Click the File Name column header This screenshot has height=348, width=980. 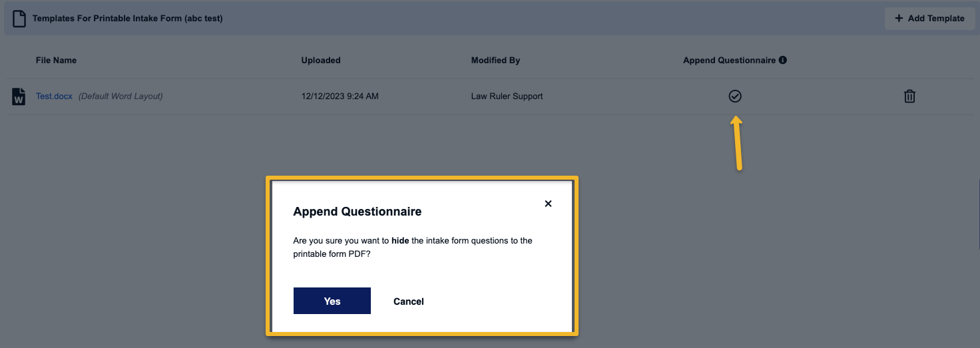[56, 60]
